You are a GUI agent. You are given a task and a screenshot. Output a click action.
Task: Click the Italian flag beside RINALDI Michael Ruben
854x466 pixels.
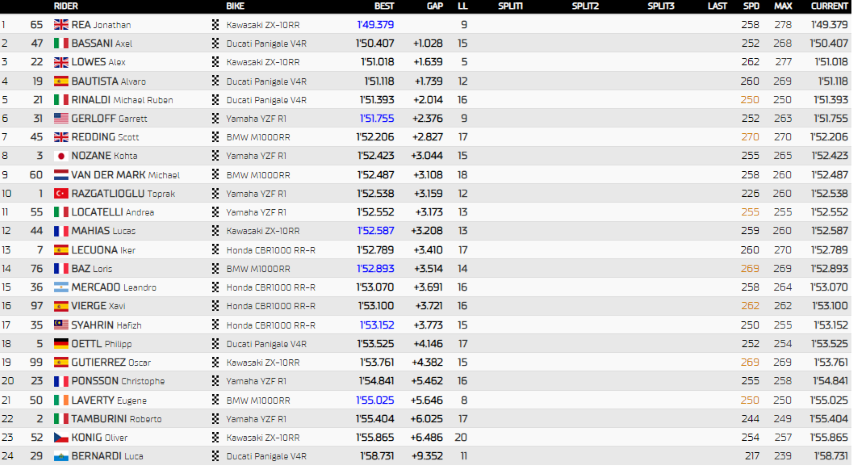[x=61, y=100]
